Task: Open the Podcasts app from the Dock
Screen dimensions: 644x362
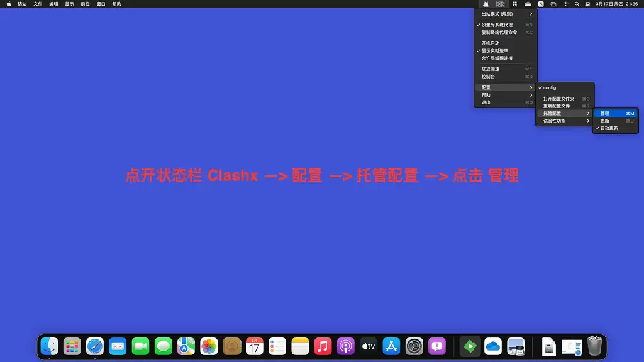Action: (345, 346)
